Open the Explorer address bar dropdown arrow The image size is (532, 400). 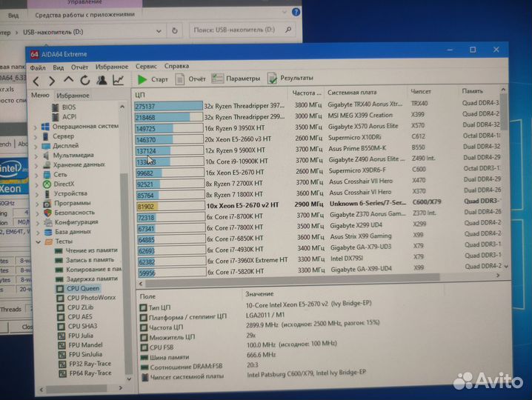(x=159, y=31)
